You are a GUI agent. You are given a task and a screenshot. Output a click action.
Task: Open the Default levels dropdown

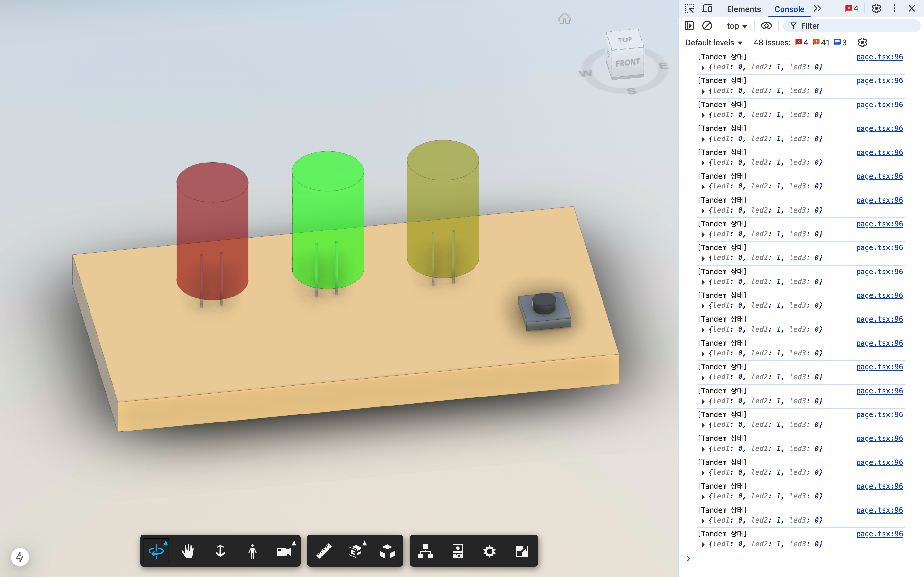[714, 42]
